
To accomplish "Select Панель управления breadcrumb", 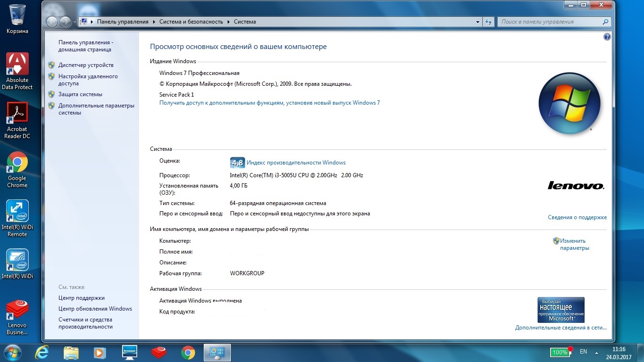I will pyautogui.click(x=123, y=22).
